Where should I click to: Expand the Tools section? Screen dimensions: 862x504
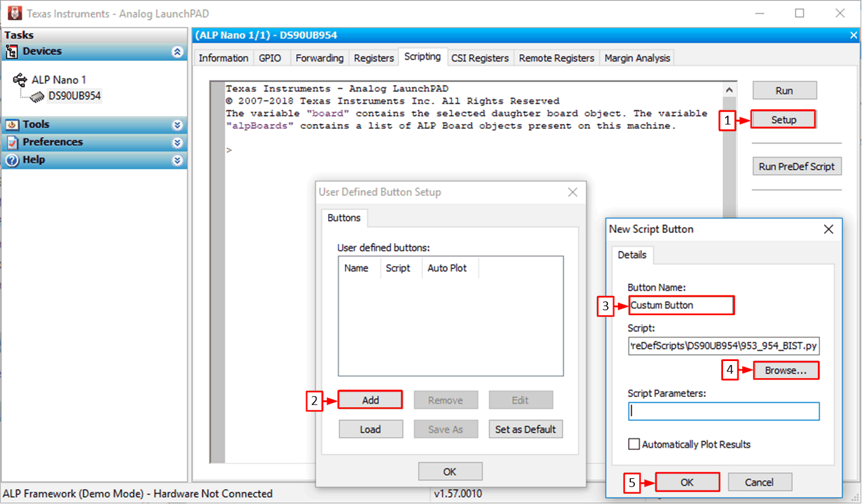(x=178, y=125)
